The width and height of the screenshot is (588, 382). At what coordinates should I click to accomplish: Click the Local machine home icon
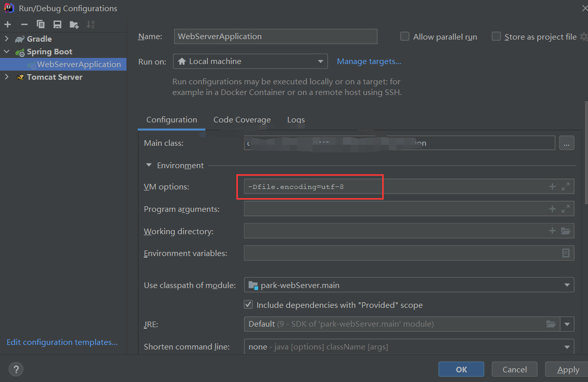182,61
